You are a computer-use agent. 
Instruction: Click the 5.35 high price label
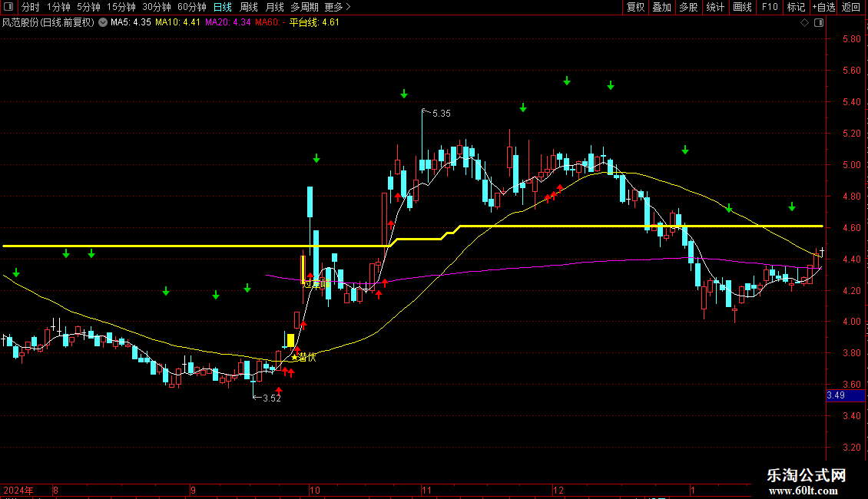pyautogui.click(x=441, y=114)
